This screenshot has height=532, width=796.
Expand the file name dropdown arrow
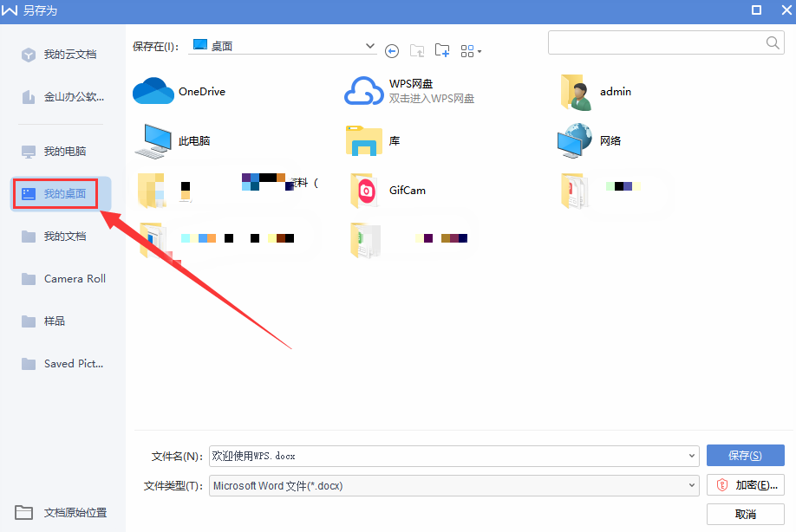click(x=691, y=456)
